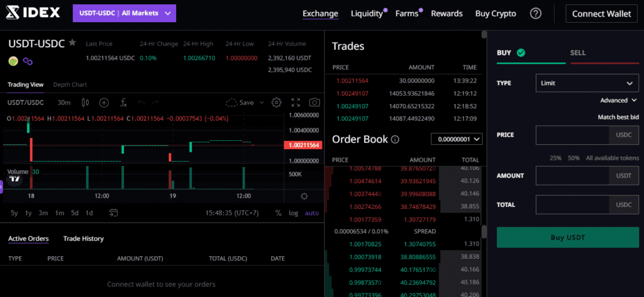Click the Buy USDT button
644x297 pixels.
pyautogui.click(x=568, y=237)
